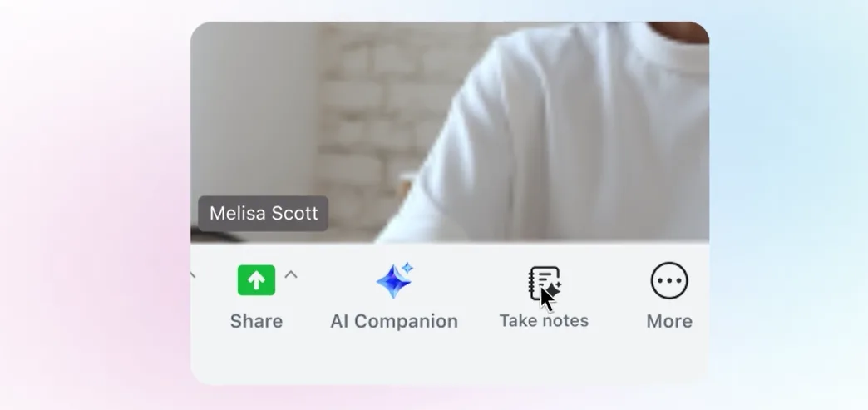Select the Take notes notebook icon
The width and height of the screenshot is (868, 410).
tap(545, 283)
